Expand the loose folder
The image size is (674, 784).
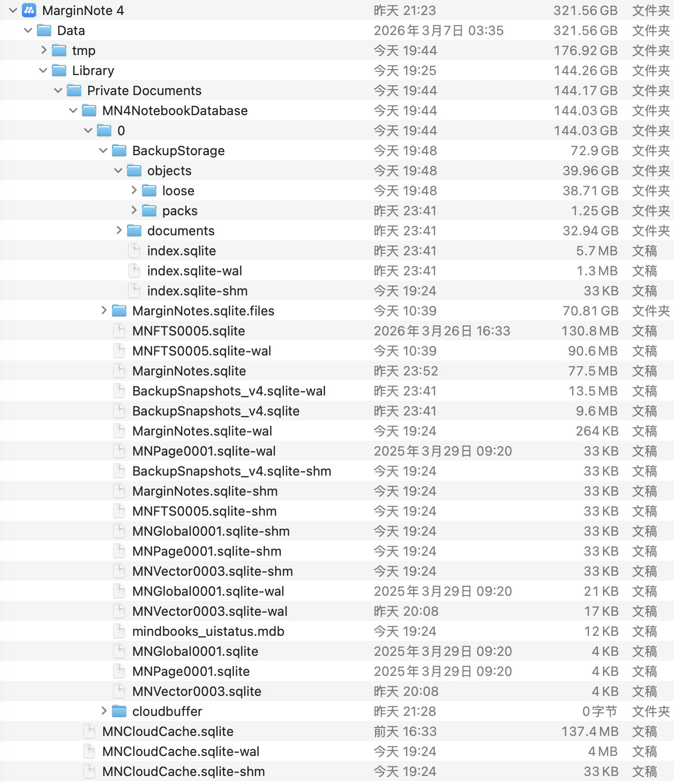[134, 190]
